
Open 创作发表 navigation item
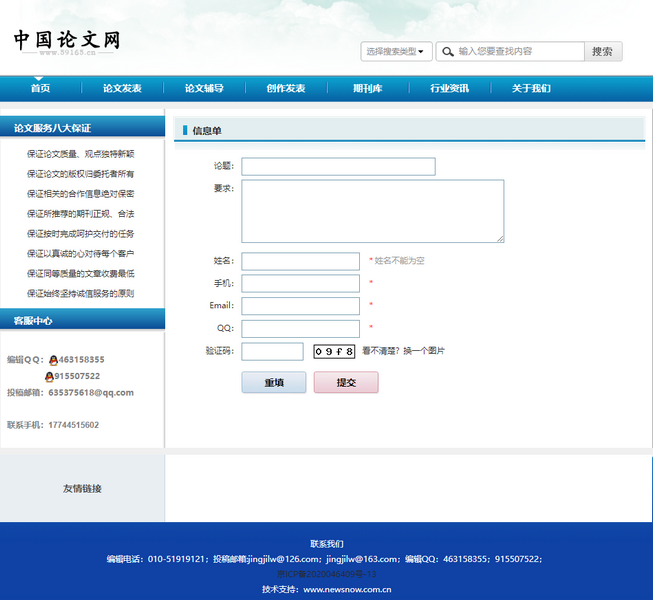click(x=286, y=88)
